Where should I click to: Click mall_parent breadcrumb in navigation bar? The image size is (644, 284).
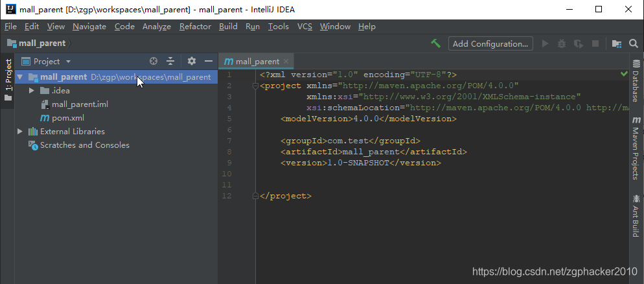(36, 43)
